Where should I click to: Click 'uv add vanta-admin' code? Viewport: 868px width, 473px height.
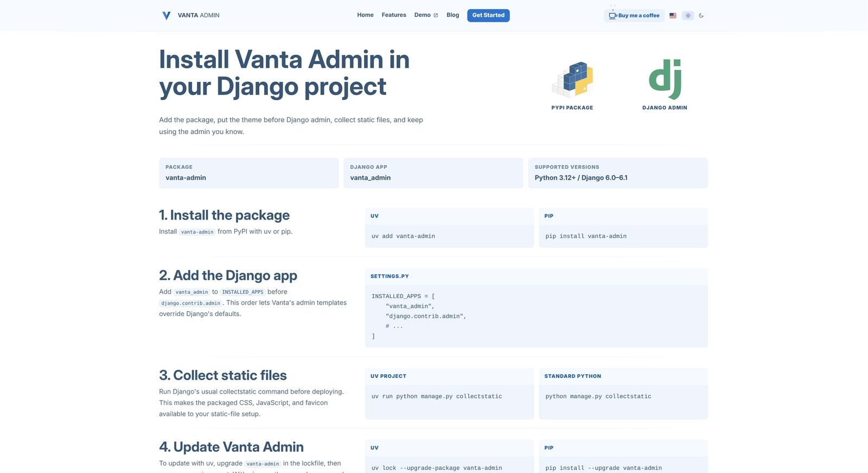tap(403, 236)
